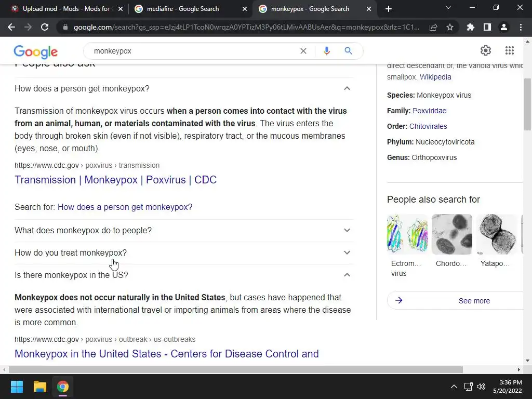Start voice search with the microphone
This screenshot has height=399, width=532.
click(x=327, y=51)
